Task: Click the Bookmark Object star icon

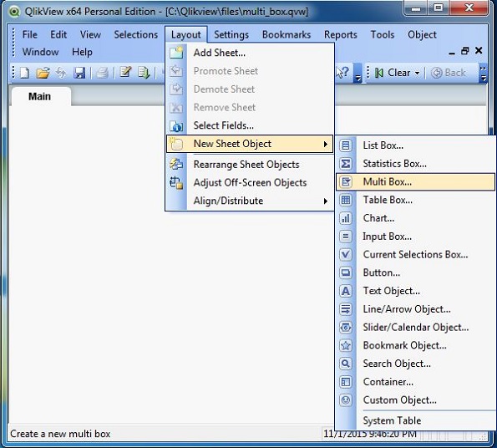Action: (x=346, y=345)
